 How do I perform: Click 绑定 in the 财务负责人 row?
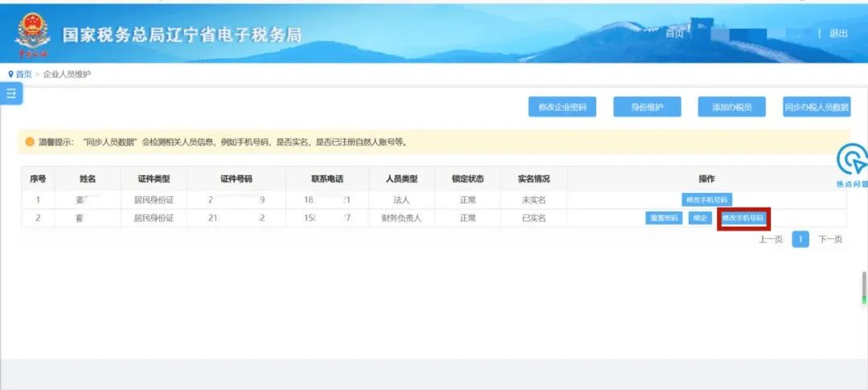point(700,218)
